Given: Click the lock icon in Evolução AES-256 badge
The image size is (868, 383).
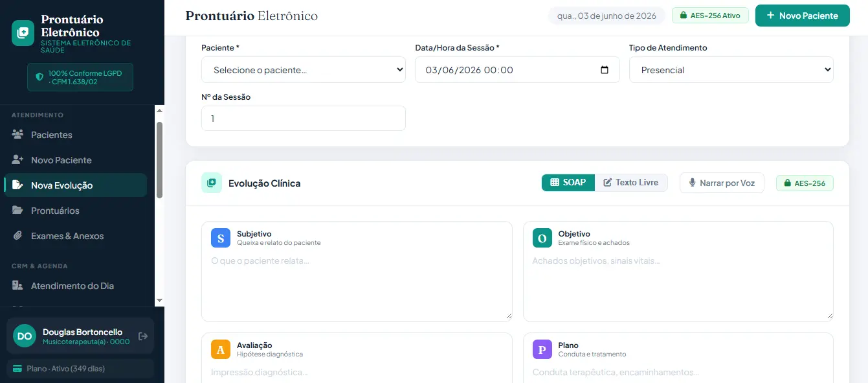Looking at the screenshot, I should point(788,183).
